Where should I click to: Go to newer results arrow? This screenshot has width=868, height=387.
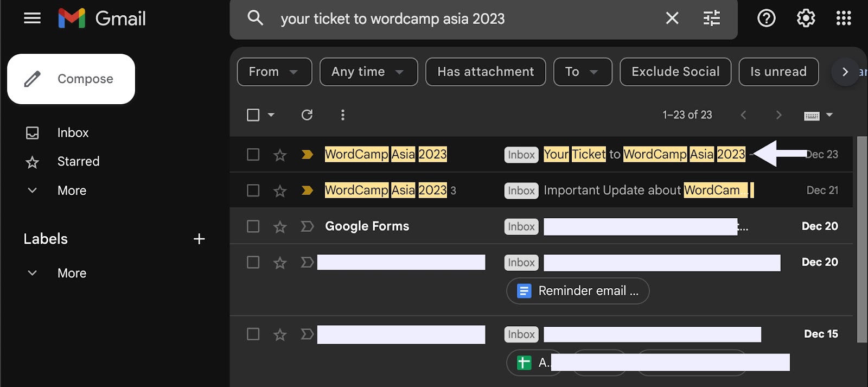743,115
